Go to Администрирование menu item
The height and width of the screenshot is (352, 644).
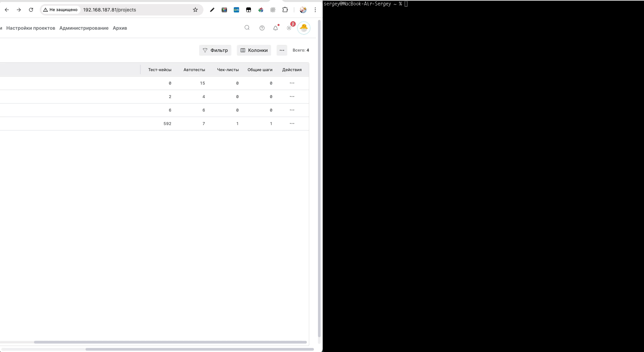pyautogui.click(x=84, y=28)
